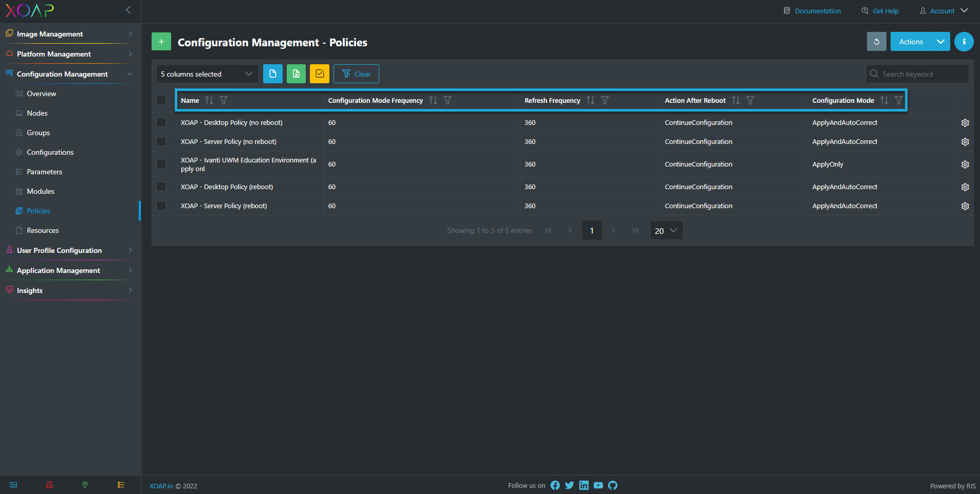Viewport: 980px width, 494px height.
Task: Open Facebook social link icon
Action: click(x=555, y=485)
